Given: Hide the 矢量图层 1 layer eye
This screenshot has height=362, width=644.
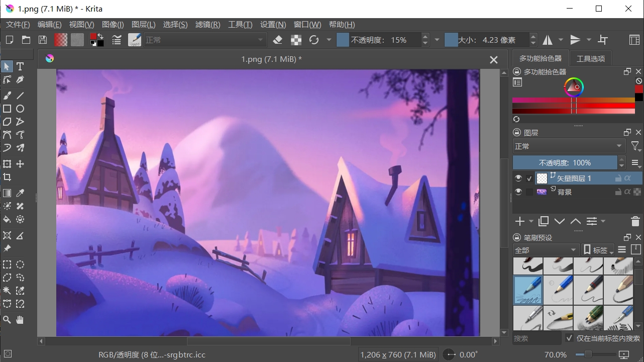Looking at the screenshot, I should tap(518, 178).
